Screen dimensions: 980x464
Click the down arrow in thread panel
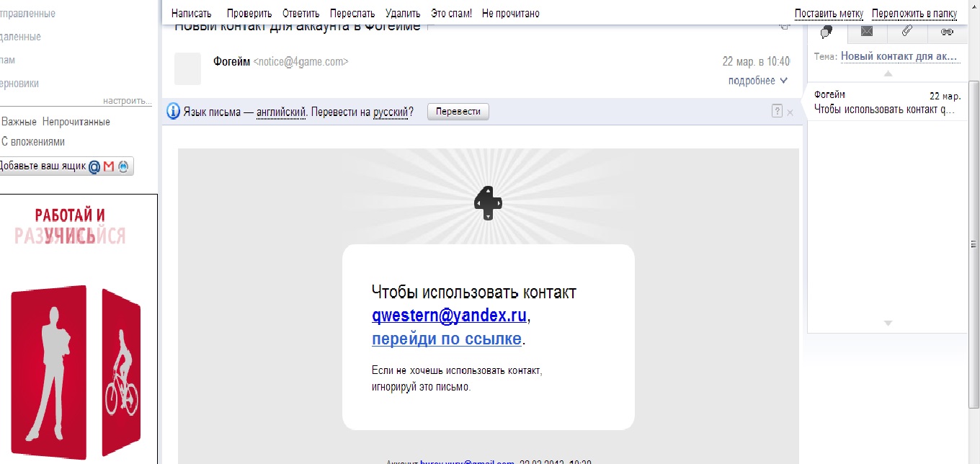click(x=888, y=323)
